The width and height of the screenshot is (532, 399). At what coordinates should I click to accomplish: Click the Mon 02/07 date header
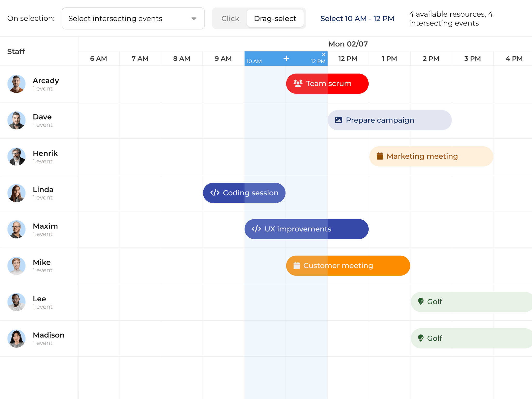click(348, 44)
